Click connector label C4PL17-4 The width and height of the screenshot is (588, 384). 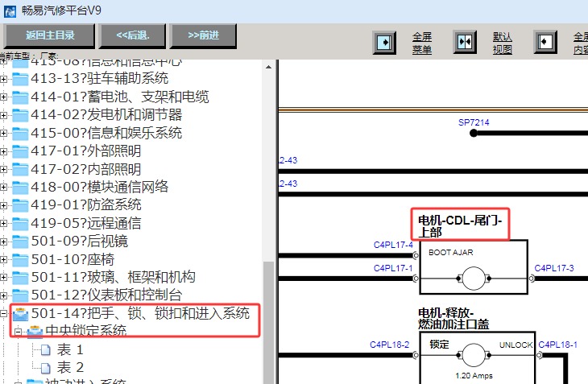point(393,245)
